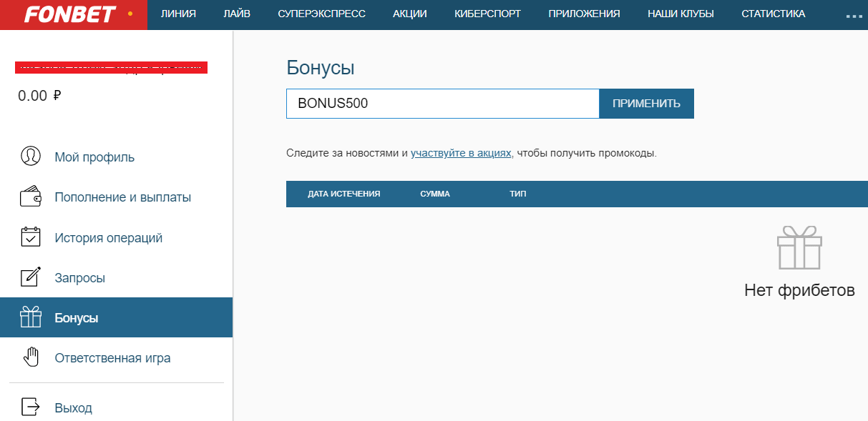Go to the ЛАЙВ section
868x421 pixels.
237,14
